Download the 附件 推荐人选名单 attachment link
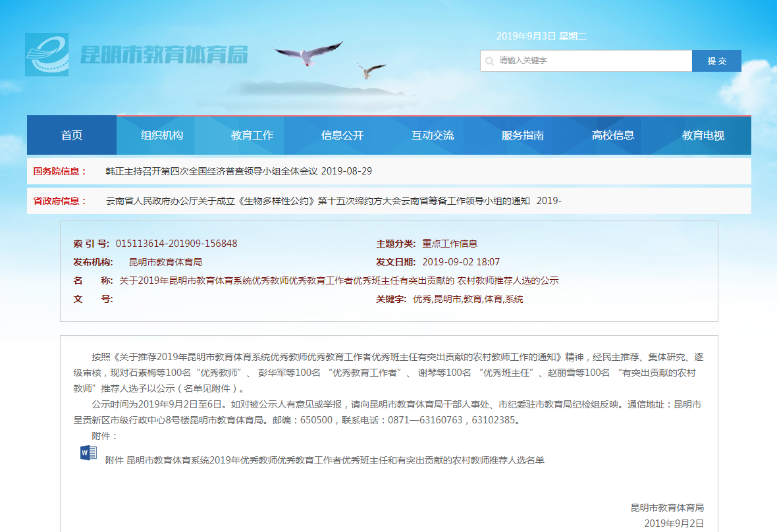Viewport: 777px width, 532px height. (325, 460)
